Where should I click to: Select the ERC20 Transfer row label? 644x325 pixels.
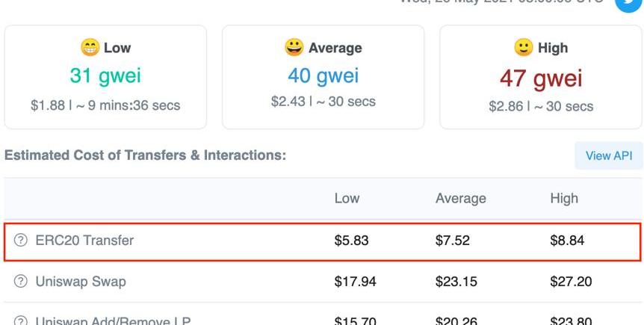[x=84, y=240]
